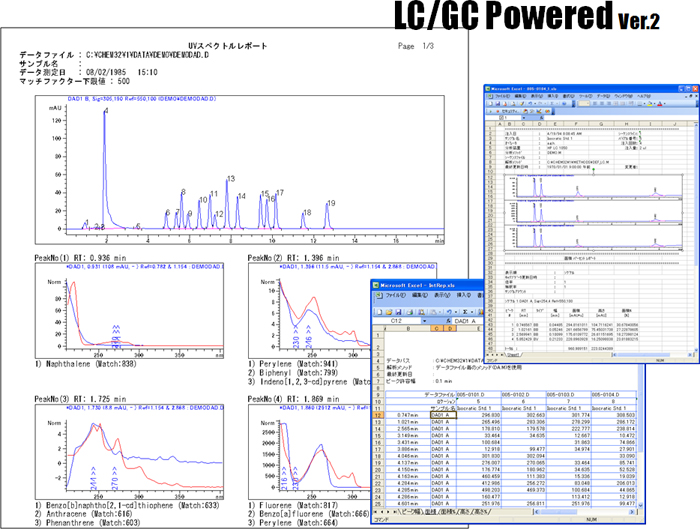The width and height of the screenshot is (700, 529).
Task: Open Undo history dropdown arrow in IntRep.xls
Action: click(456, 312)
